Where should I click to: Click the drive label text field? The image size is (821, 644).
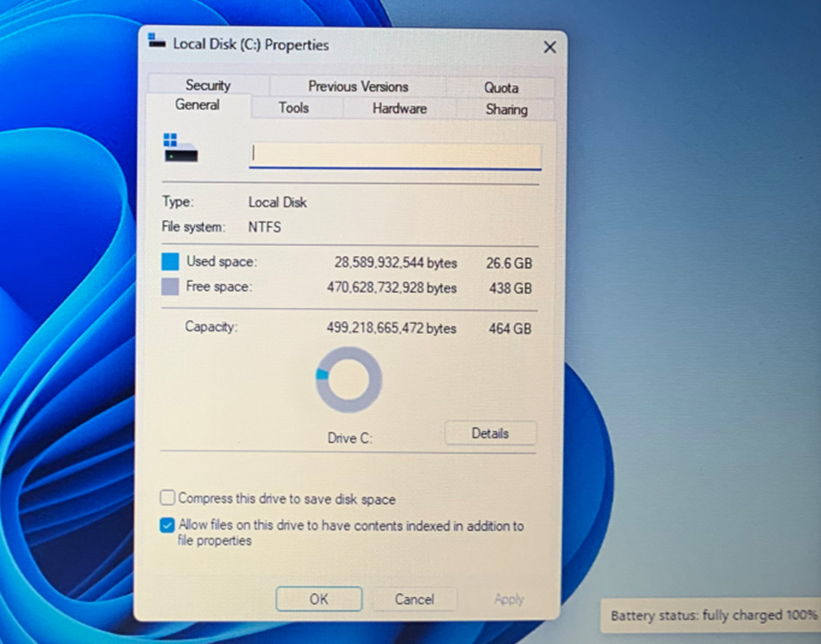coord(395,155)
